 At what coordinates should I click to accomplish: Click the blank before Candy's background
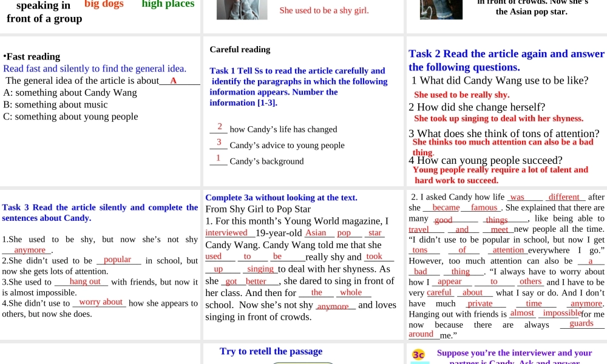pyautogui.click(x=219, y=159)
